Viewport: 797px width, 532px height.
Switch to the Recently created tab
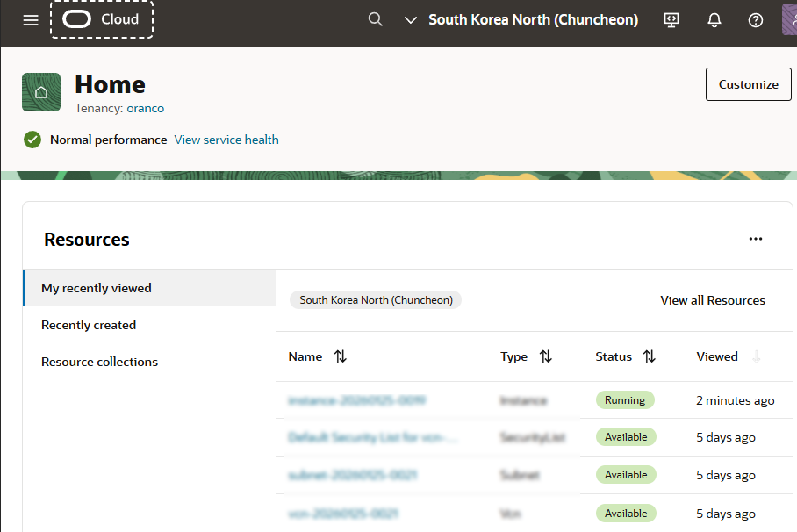tap(89, 325)
